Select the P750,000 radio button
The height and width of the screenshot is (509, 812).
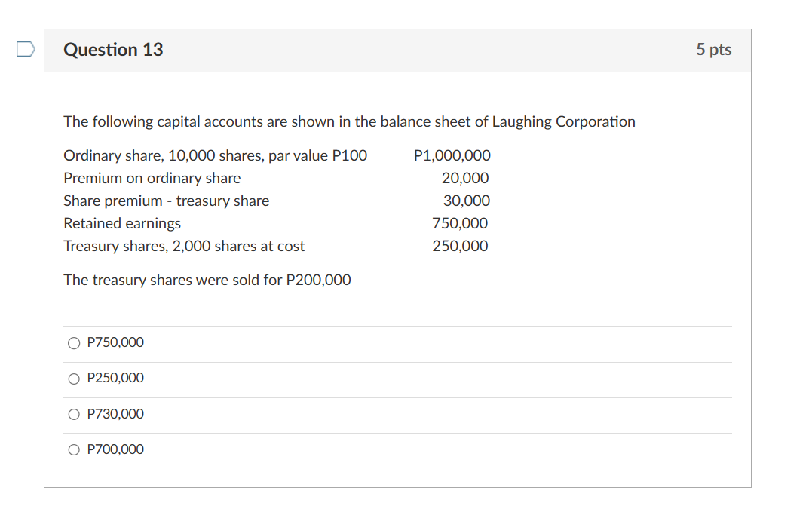pos(74,343)
